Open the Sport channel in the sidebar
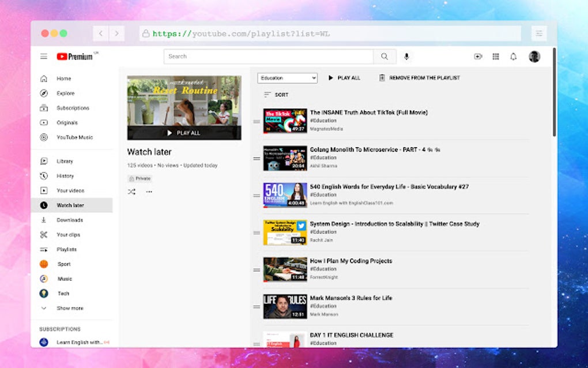Image resolution: width=588 pixels, height=368 pixels. pos(72,264)
